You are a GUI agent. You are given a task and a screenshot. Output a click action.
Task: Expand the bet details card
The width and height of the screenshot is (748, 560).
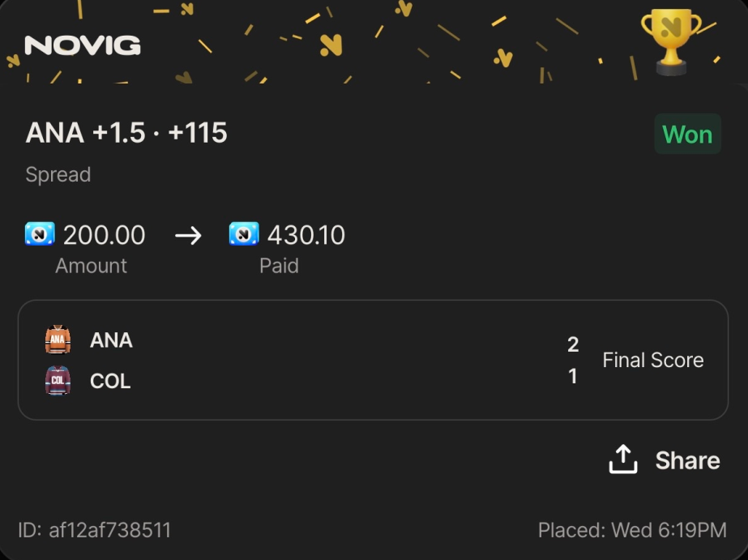point(374,360)
